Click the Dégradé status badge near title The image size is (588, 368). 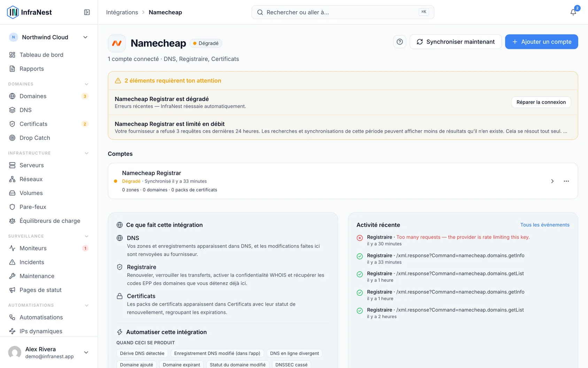coord(206,43)
